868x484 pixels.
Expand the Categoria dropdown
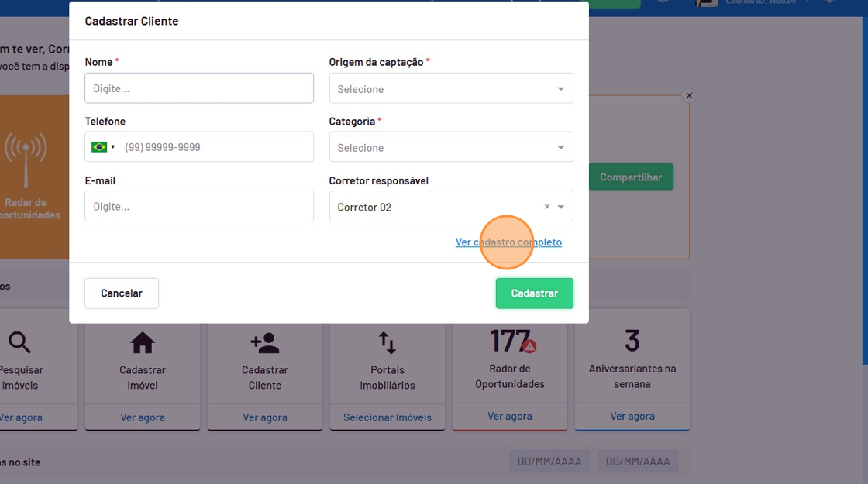tap(451, 147)
